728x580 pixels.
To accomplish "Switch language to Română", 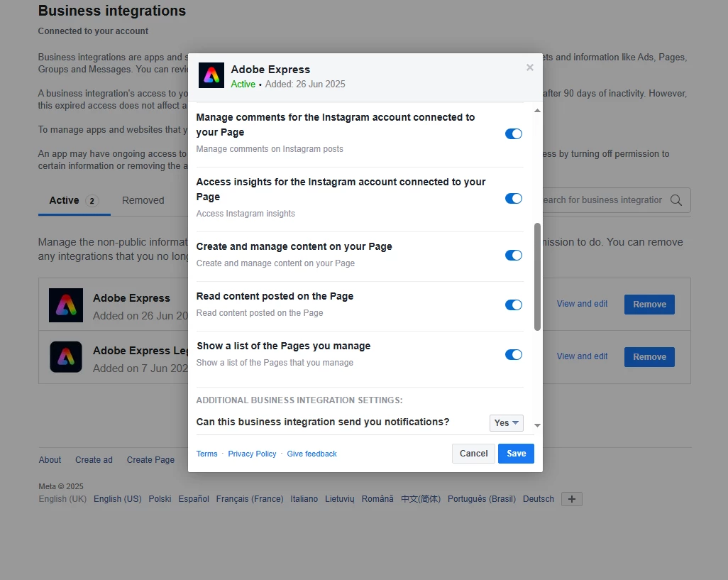I will coord(377,499).
